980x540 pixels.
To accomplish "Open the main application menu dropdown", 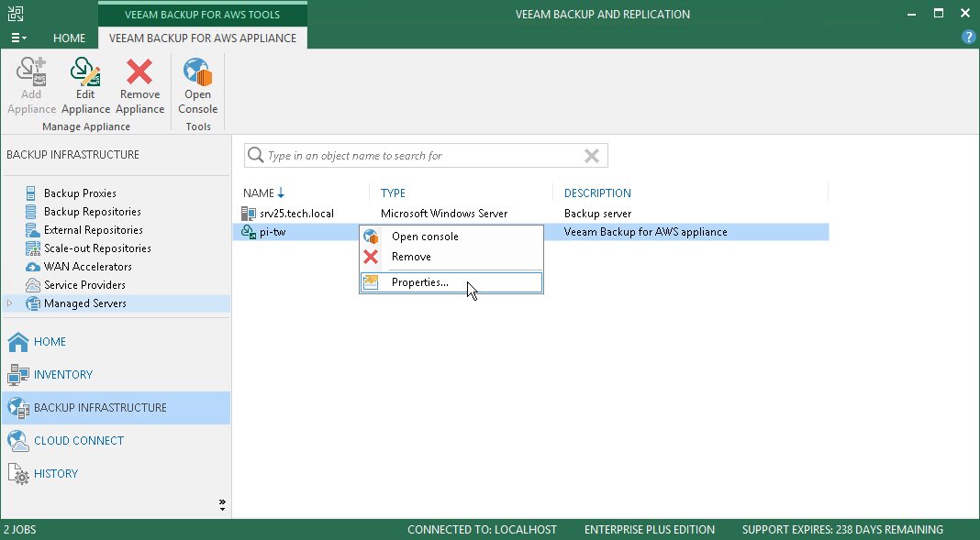I will 18,39.
